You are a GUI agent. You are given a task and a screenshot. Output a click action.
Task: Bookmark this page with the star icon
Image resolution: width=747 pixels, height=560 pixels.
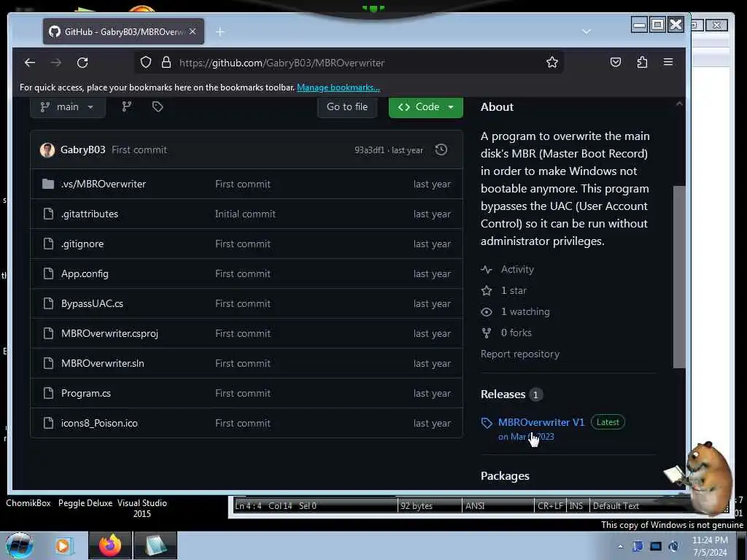(x=552, y=63)
